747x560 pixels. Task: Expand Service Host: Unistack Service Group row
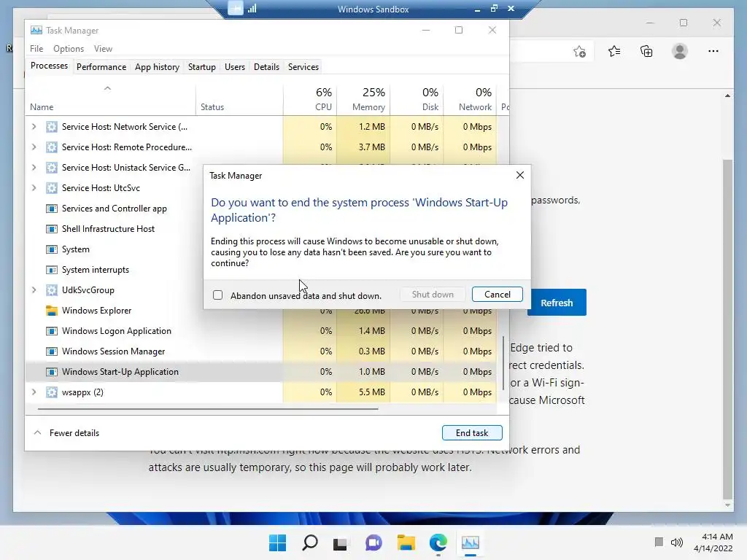34,168
